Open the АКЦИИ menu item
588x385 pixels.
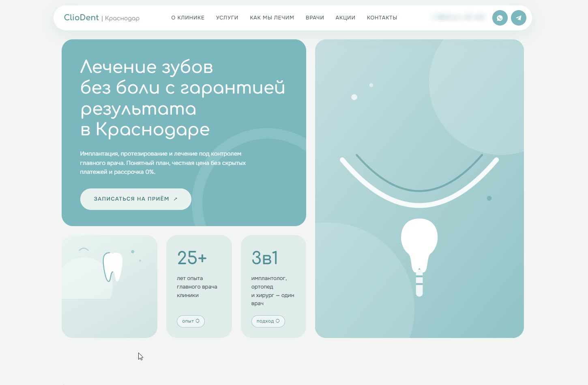[x=345, y=18]
